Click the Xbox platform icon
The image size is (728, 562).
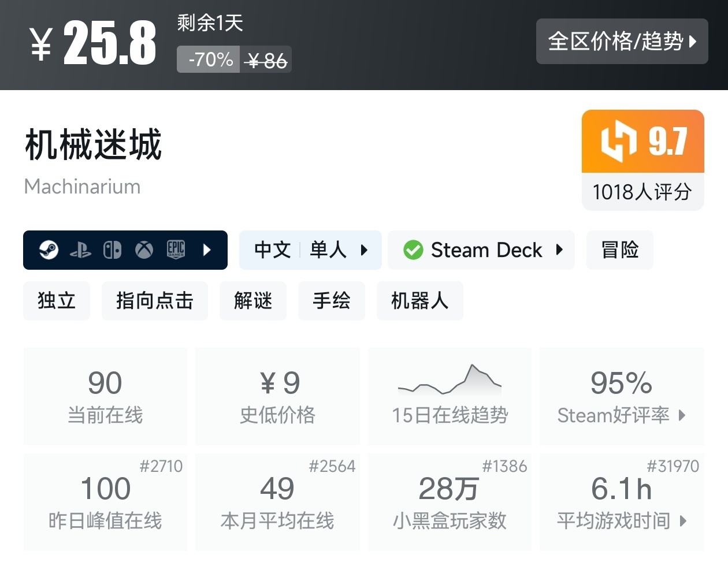click(x=144, y=250)
